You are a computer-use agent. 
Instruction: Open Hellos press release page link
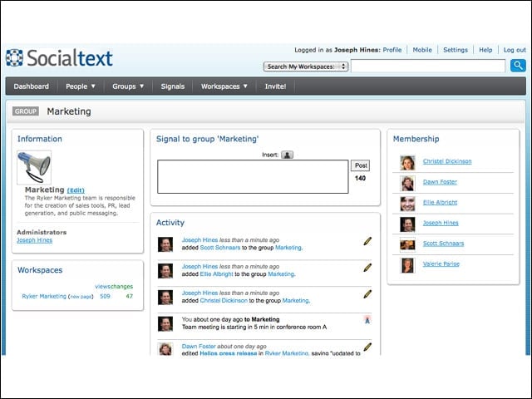coord(229,352)
